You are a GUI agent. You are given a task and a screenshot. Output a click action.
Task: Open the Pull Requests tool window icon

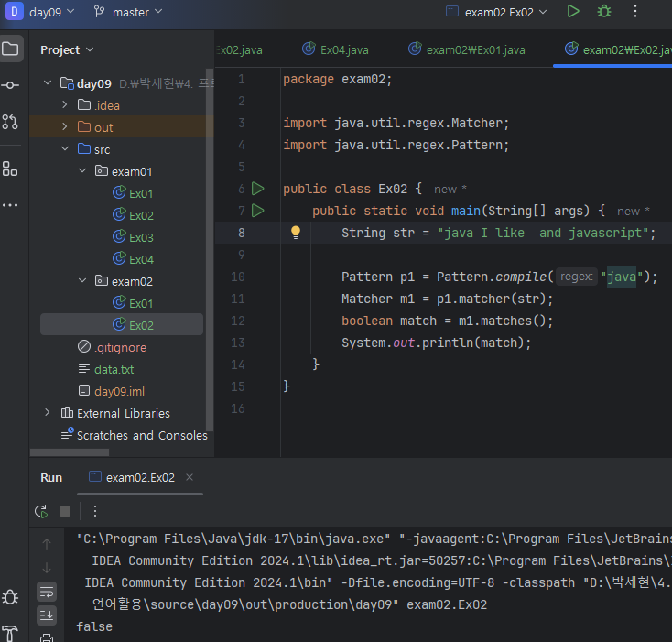[10, 122]
